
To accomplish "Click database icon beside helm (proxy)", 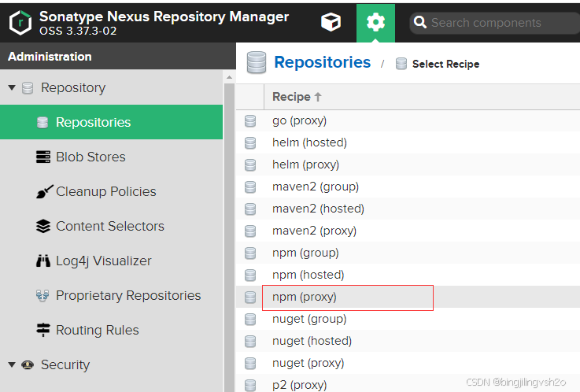I will 250,165.
